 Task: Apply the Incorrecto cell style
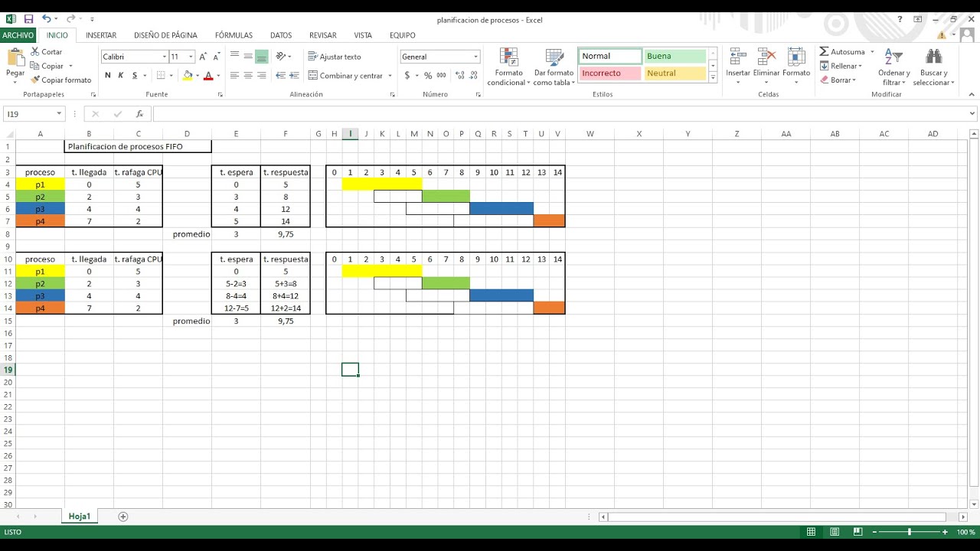(609, 73)
